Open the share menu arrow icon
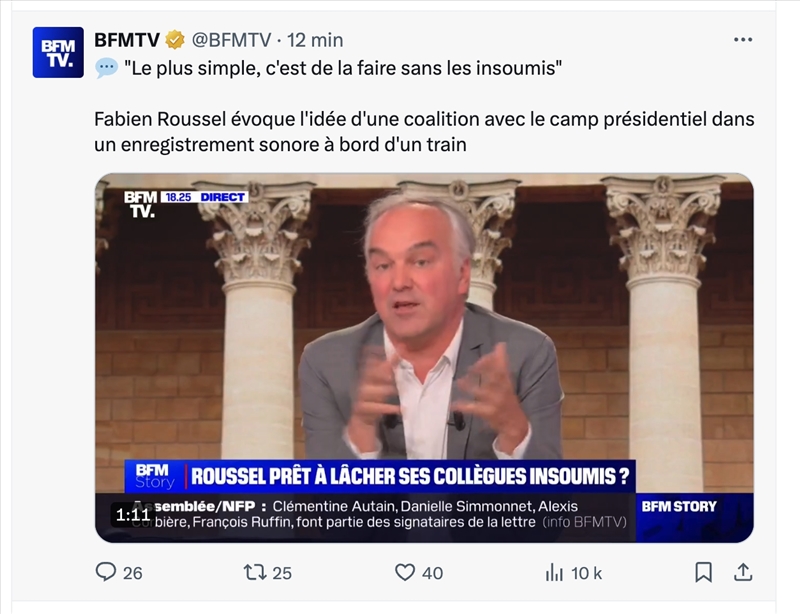 pyautogui.click(x=743, y=572)
